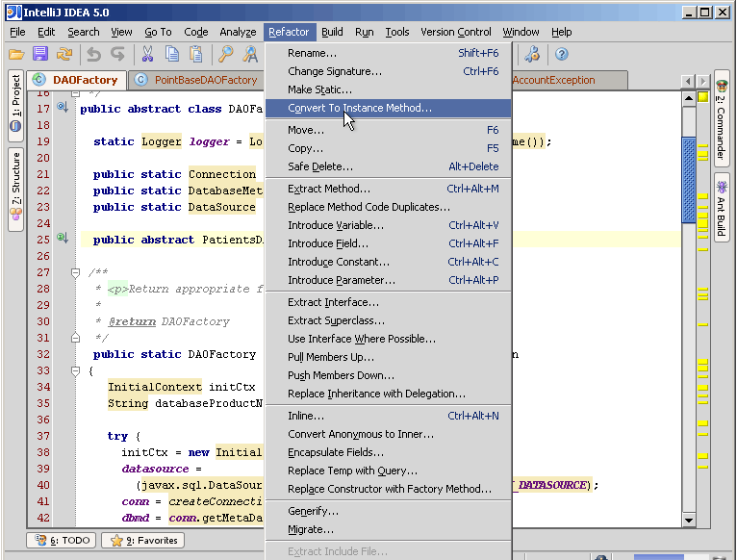This screenshot has width=737, height=560.
Task: Choose Introduce Constant menu item
Action: [389, 262]
